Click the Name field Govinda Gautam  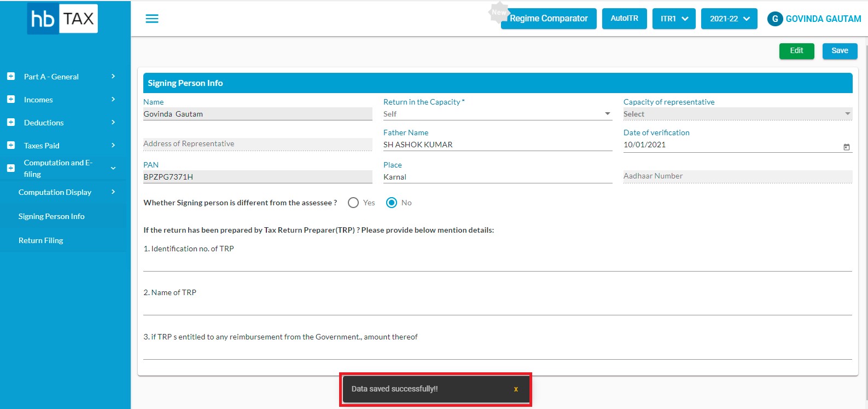(x=258, y=114)
